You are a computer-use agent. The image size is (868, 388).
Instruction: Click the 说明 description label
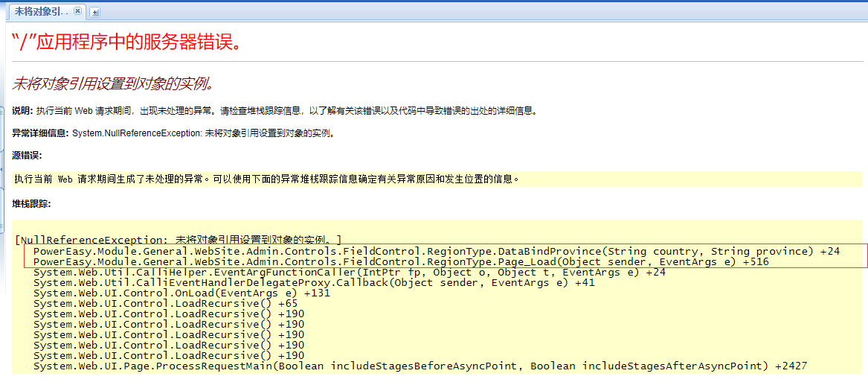(x=22, y=111)
